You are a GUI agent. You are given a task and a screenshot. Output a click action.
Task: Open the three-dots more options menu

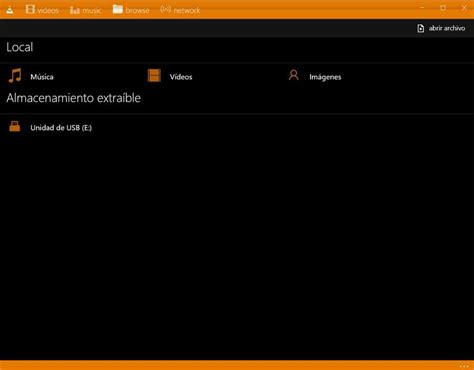pyautogui.click(x=464, y=366)
